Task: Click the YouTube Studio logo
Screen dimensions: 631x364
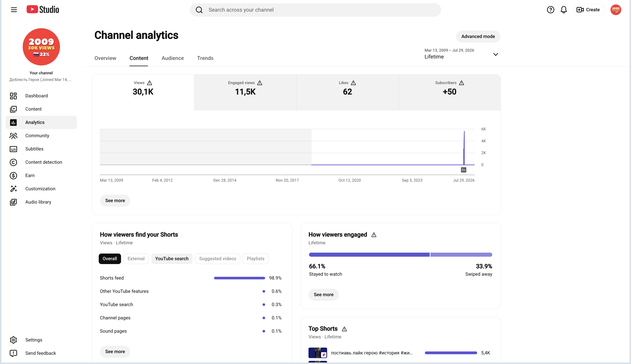Action: point(43,10)
